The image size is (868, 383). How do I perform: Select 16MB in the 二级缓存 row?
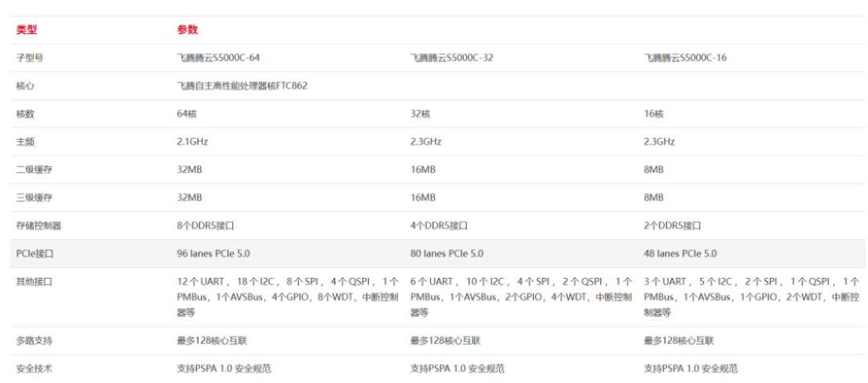point(423,169)
